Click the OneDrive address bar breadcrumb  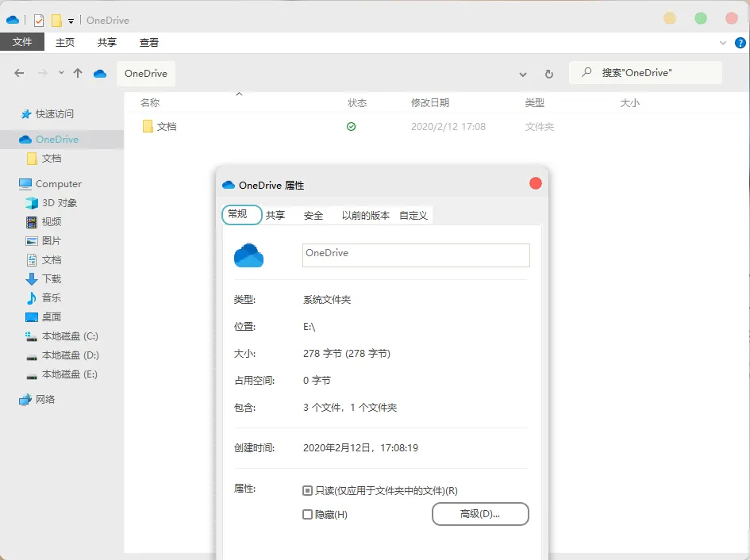click(x=146, y=73)
